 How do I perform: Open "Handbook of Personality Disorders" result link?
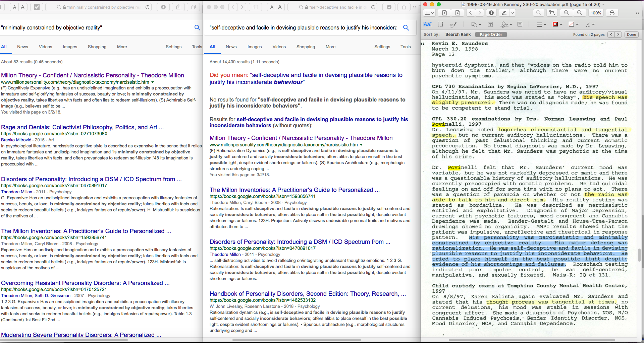[308, 294]
